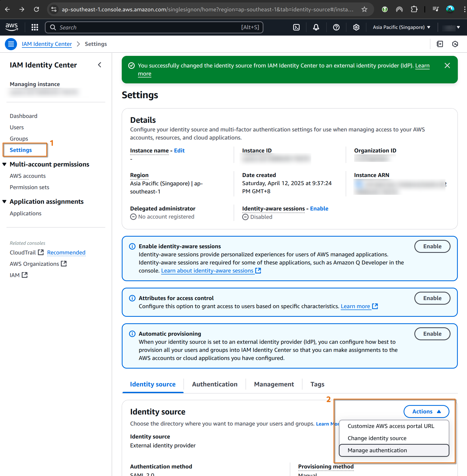The width and height of the screenshot is (467, 476).
Task: Click the hexagon icon at top right
Action: 455,44
